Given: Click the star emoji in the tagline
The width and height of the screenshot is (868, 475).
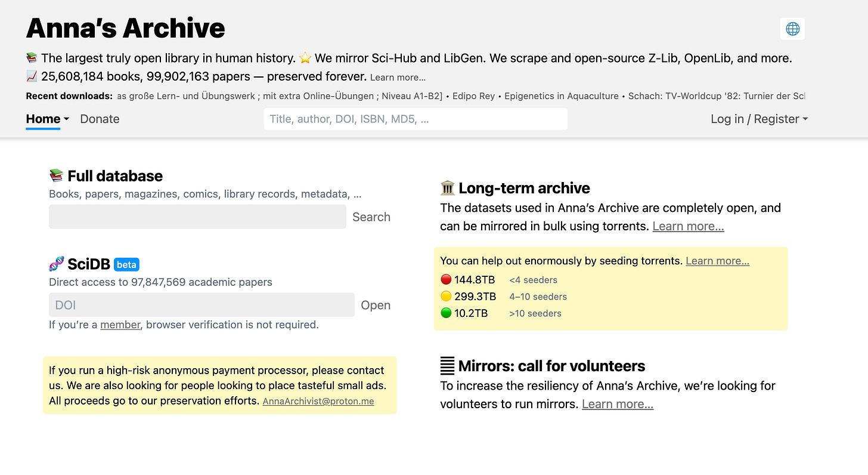Looking at the screenshot, I should click(305, 58).
